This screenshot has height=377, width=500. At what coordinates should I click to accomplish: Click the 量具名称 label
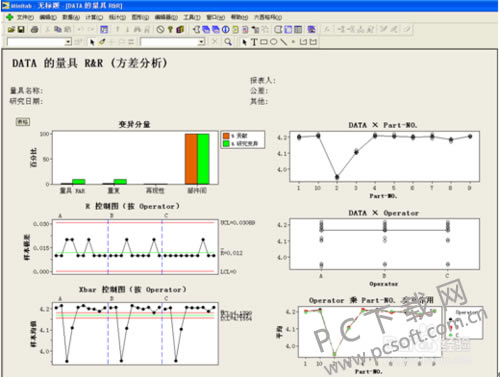coord(26,91)
